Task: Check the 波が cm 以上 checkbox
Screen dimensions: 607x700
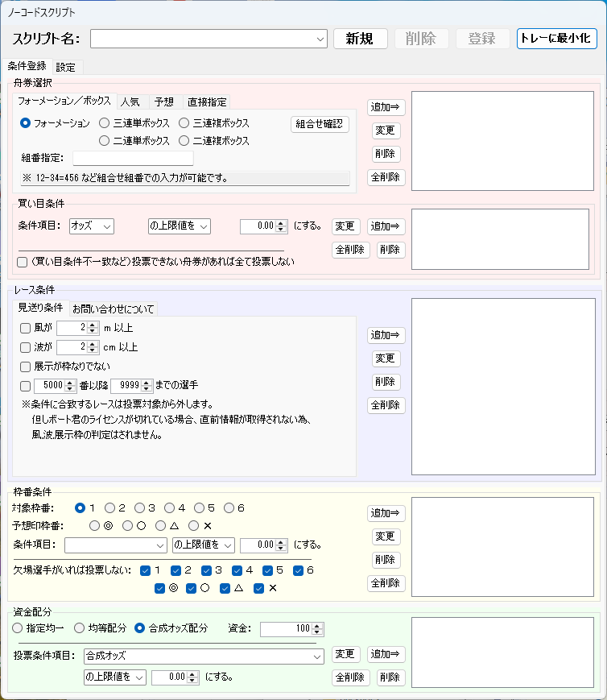Action: [x=26, y=347]
